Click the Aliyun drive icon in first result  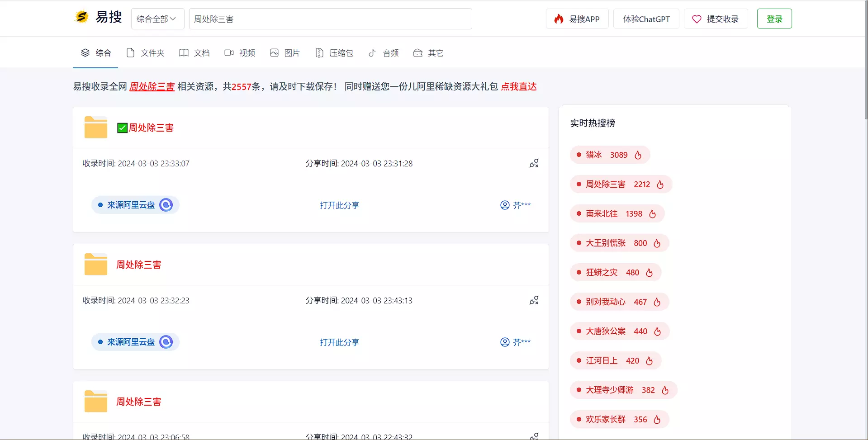tap(166, 205)
